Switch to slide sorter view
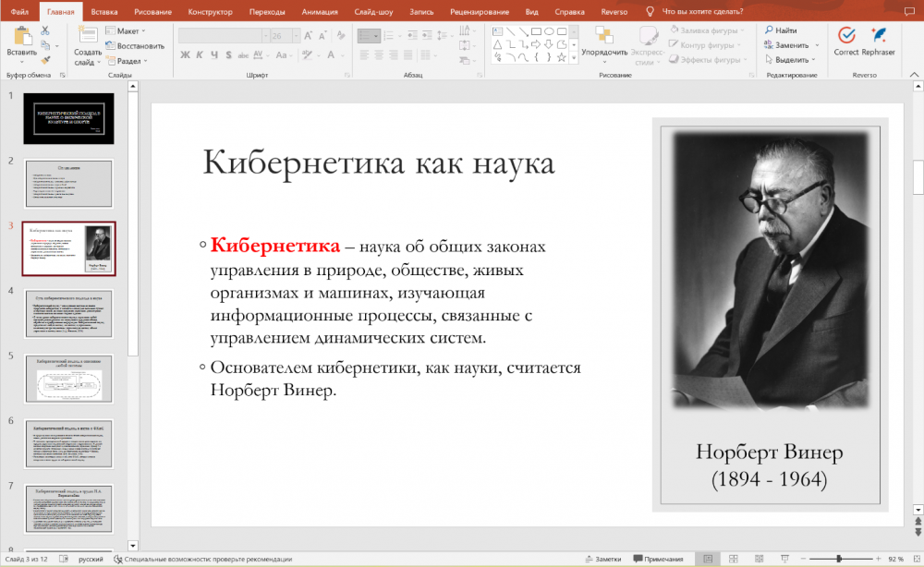The height and width of the screenshot is (567, 924). point(733,559)
